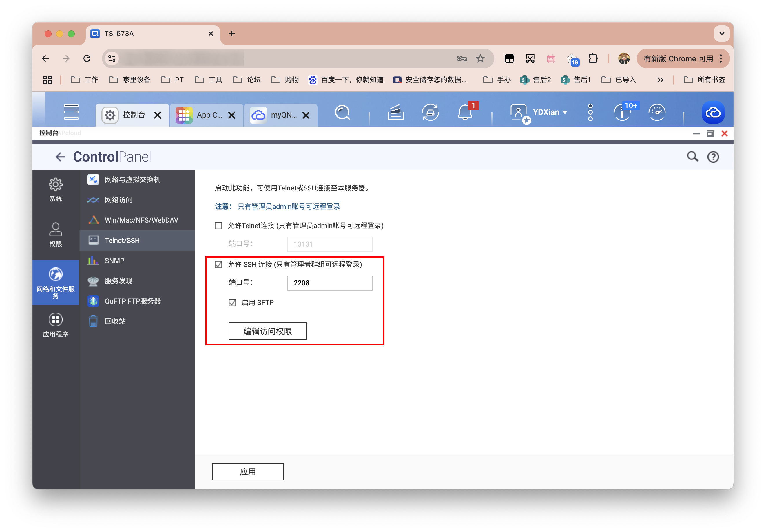Bookmark this page with star icon

tap(480, 59)
